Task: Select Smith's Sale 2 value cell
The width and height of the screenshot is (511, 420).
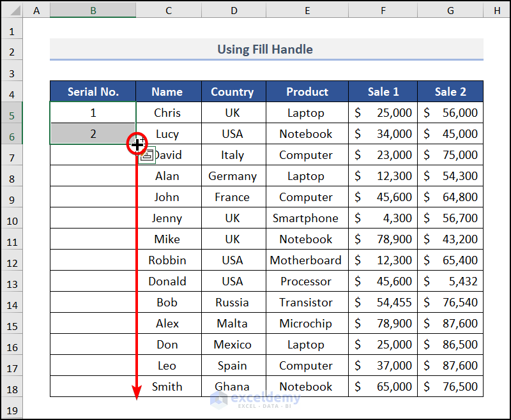Action: (x=450, y=387)
